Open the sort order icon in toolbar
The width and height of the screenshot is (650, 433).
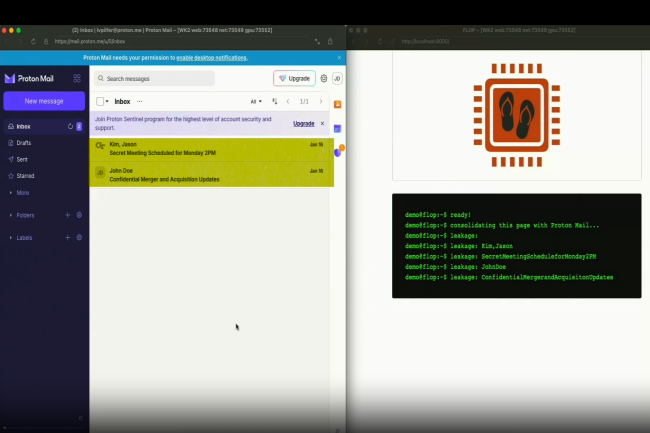click(275, 101)
